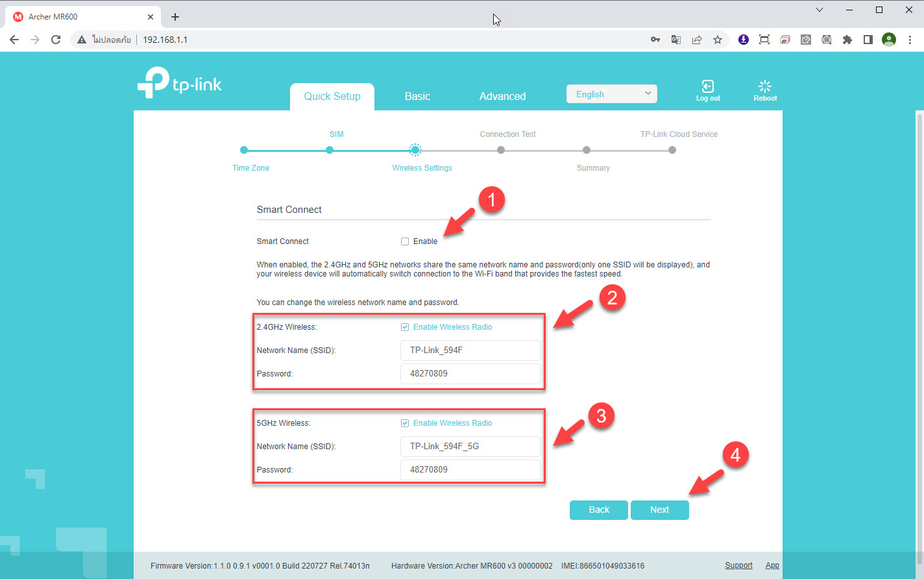Click the SIM step marker
Screen dimensions: 924x579
[330, 150]
